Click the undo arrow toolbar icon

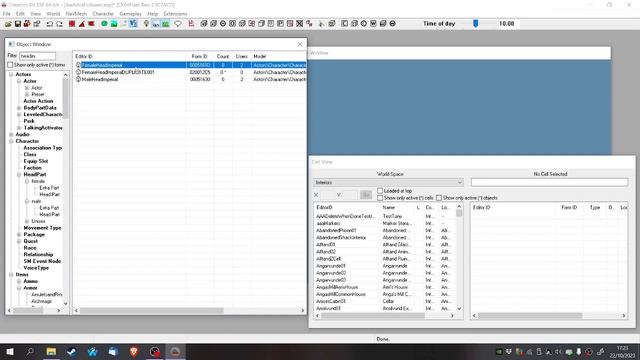49,24
